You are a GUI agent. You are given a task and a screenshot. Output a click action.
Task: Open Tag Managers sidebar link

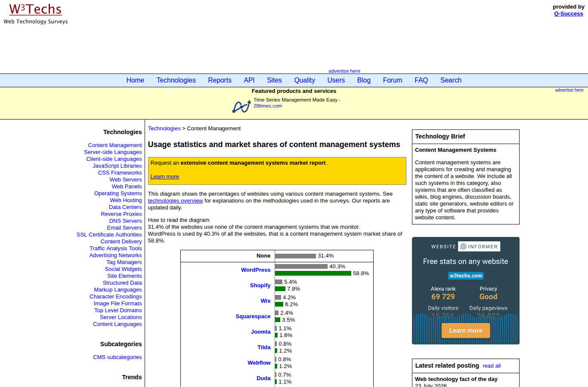click(124, 262)
